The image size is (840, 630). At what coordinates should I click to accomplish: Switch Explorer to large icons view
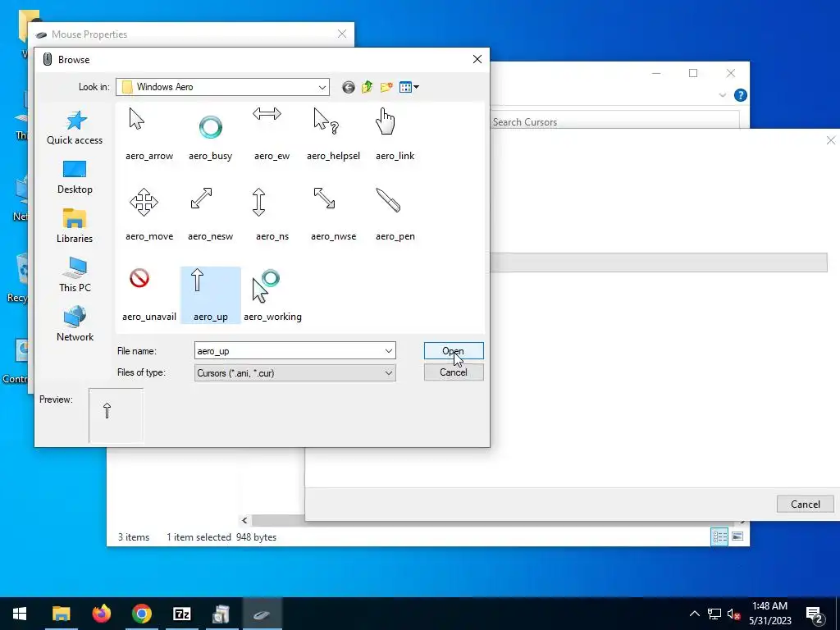(x=737, y=536)
